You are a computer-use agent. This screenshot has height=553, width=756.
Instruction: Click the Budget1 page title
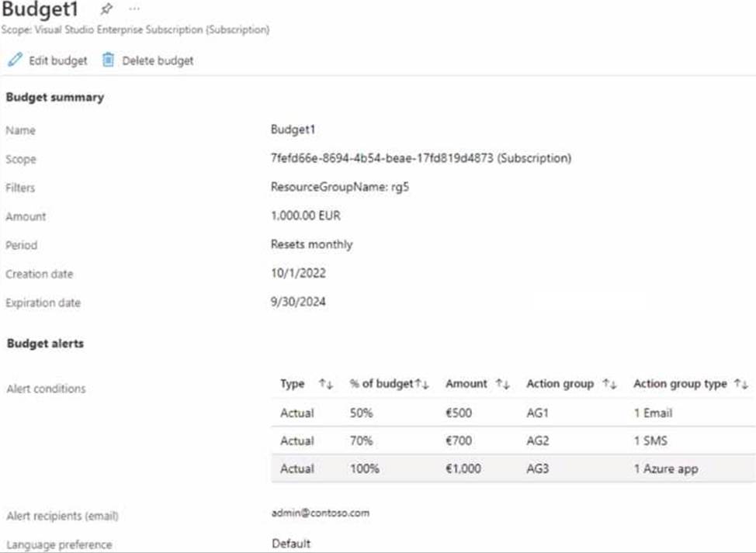click(x=40, y=11)
